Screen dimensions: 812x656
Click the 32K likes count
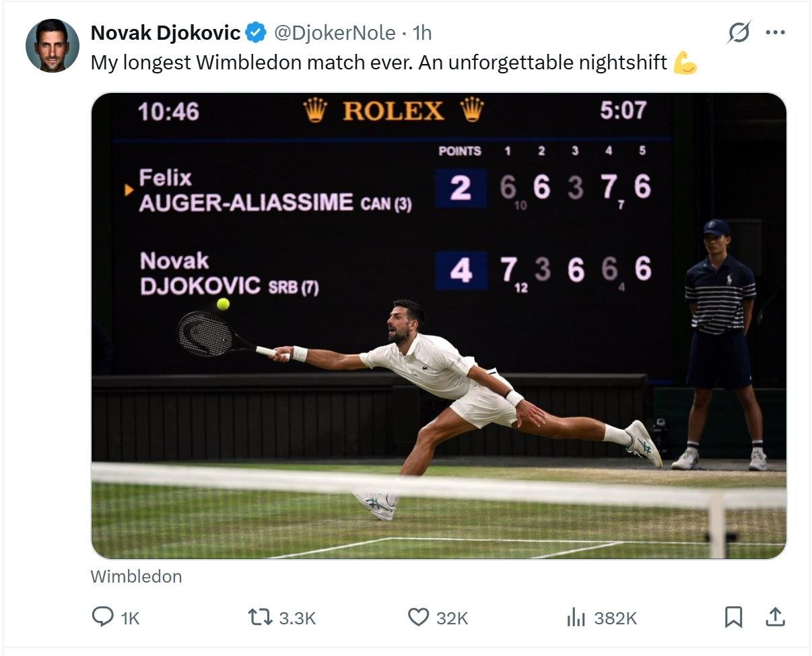452,618
